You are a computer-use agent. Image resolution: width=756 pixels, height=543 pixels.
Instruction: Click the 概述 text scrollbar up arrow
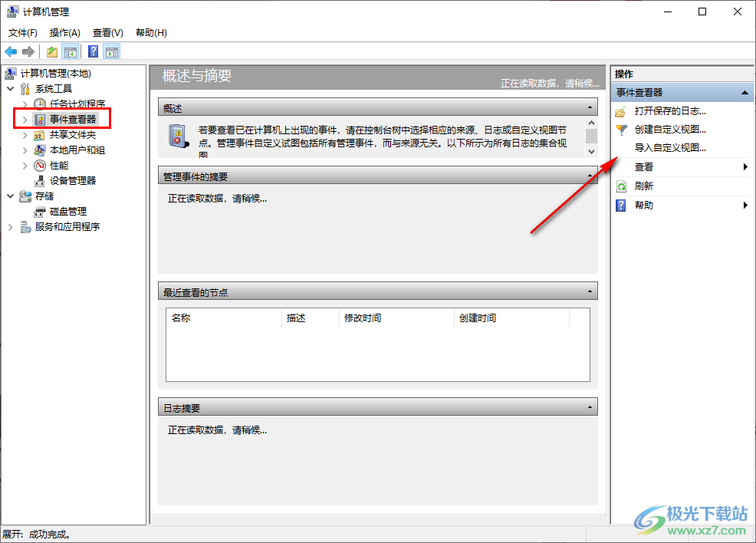(x=592, y=123)
